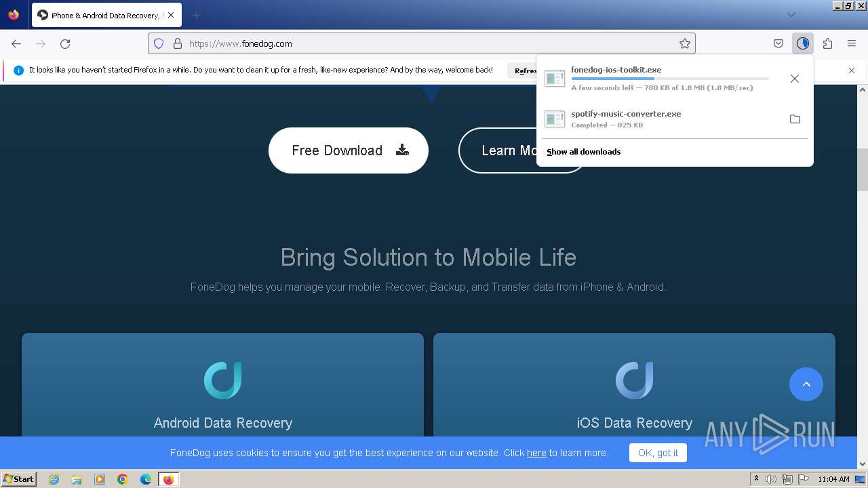
Task: Go back to the previous page
Action: point(16,43)
